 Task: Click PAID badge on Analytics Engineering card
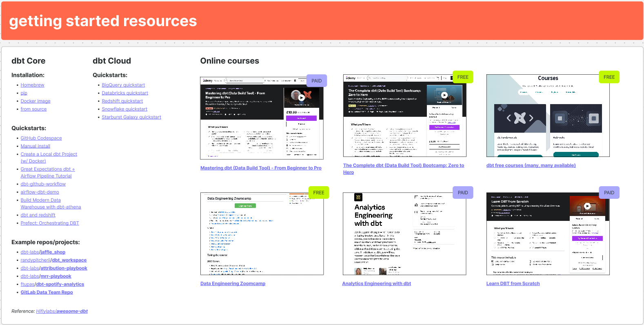pyautogui.click(x=463, y=193)
